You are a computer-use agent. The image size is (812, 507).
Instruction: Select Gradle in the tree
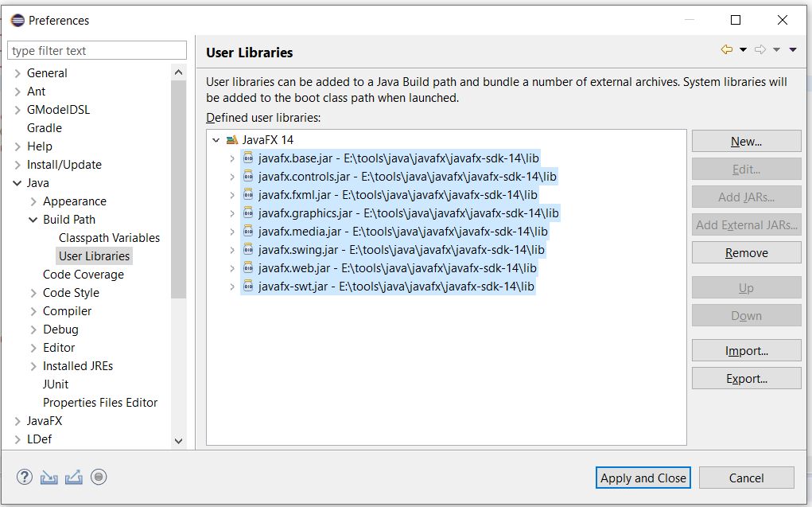45,128
